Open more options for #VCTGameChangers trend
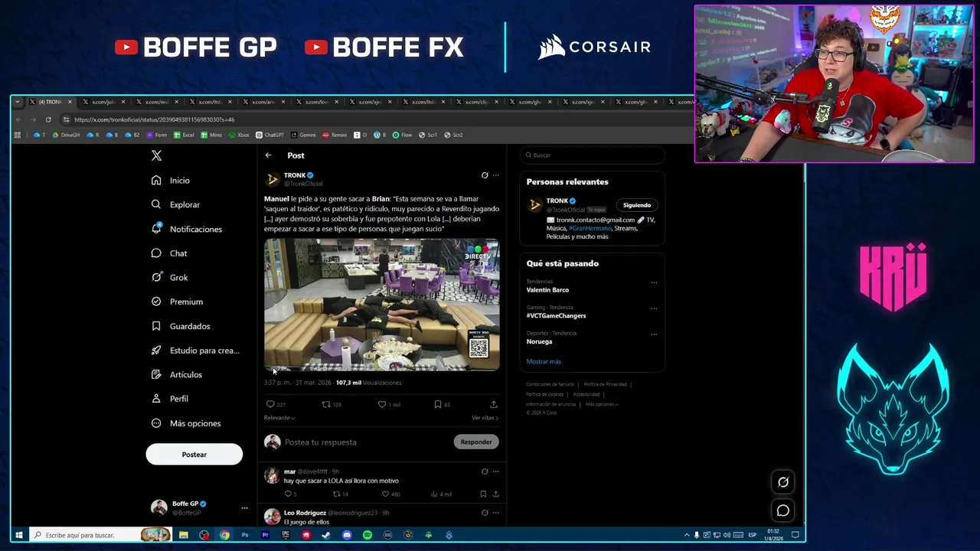 (x=654, y=308)
